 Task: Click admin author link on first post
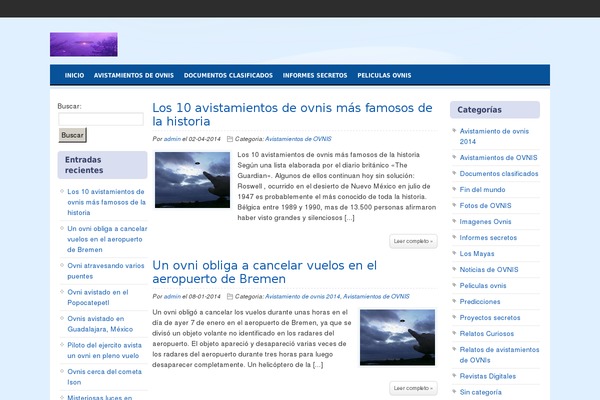click(172, 139)
